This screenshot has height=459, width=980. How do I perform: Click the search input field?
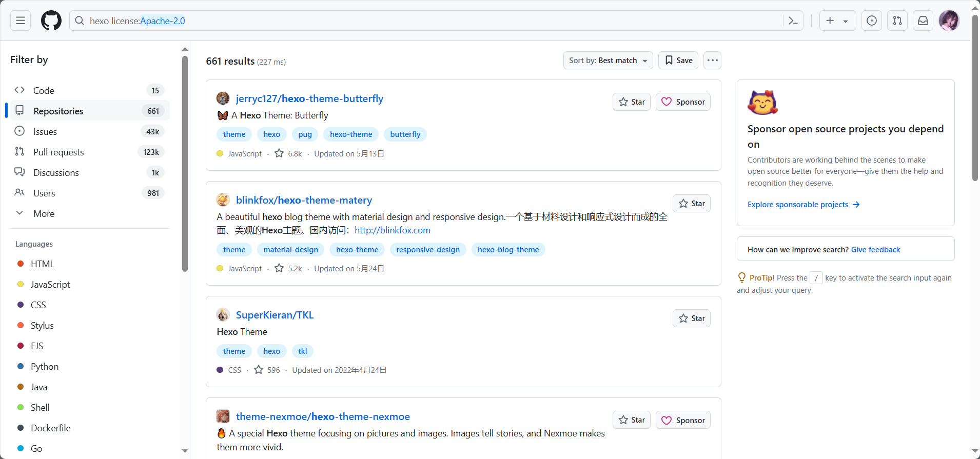[x=431, y=21]
